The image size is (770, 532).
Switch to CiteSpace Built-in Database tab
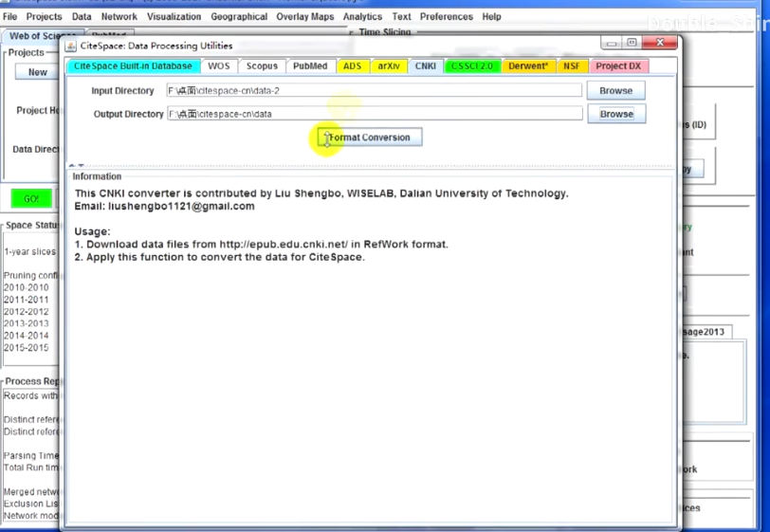[133, 66]
